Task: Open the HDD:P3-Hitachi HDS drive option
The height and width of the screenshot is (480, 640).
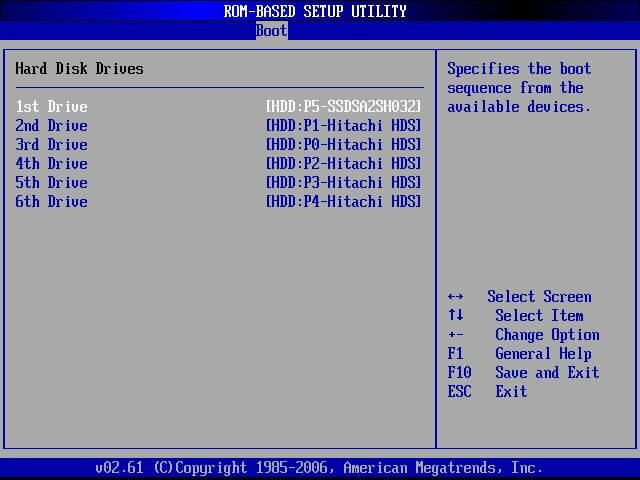Action: coord(343,182)
